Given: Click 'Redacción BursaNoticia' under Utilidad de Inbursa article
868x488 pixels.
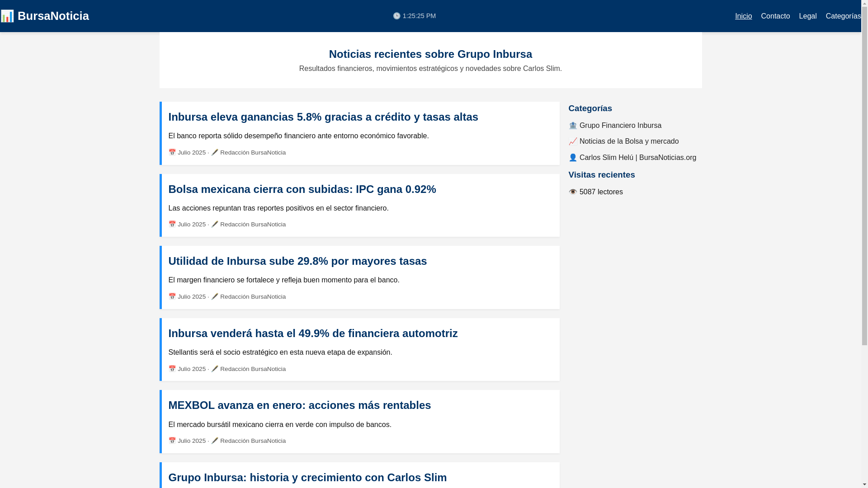Looking at the screenshot, I should click(x=253, y=297).
